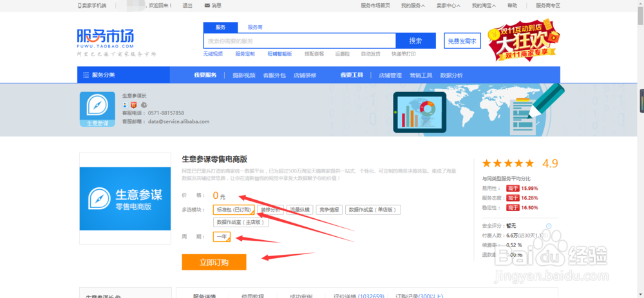The height and width of the screenshot is (298, 644).
Task: Click the 免费发需求 button
Action: click(462, 41)
